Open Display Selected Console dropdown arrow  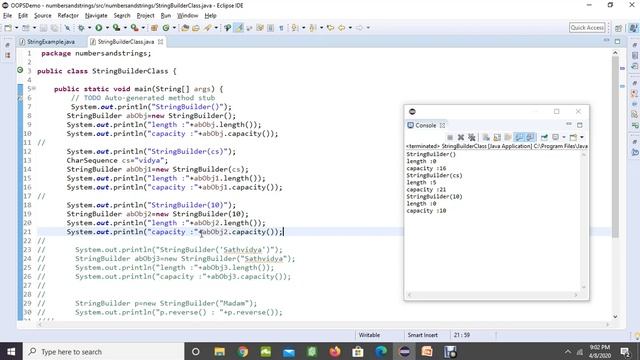click(564, 137)
